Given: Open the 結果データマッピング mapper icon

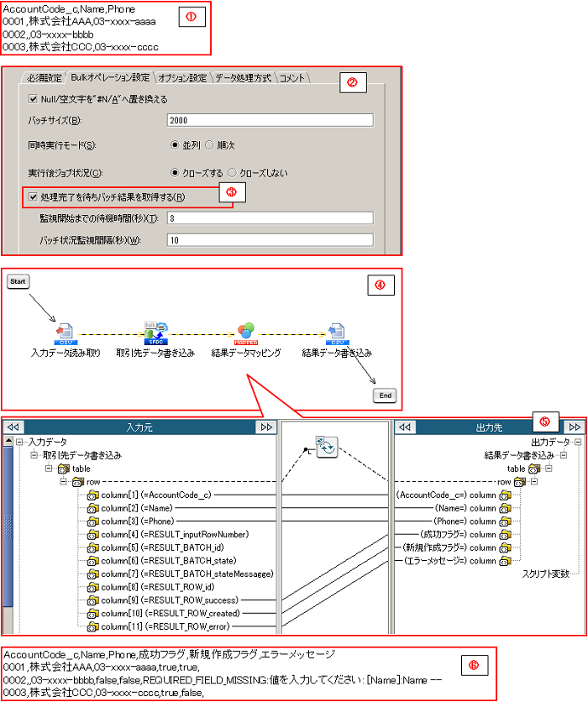Looking at the screenshot, I should pyautogui.click(x=245, y=333).
